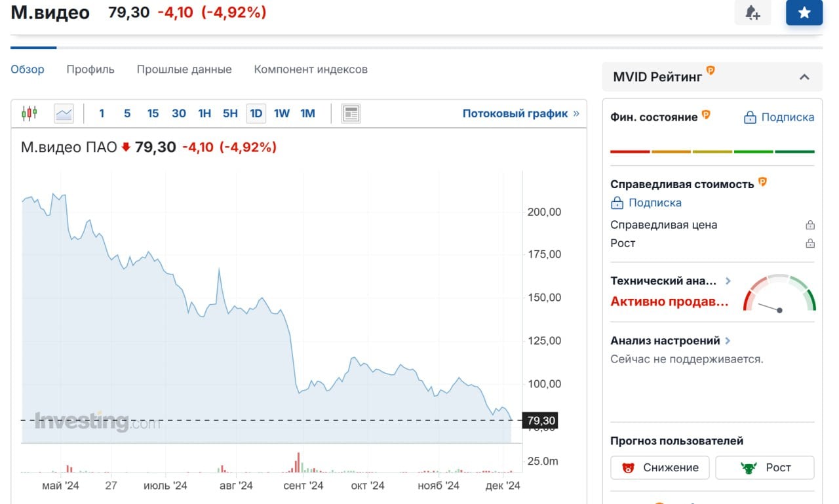The height and width of the screenshot is (504, 839).
Task: Click the Справедливая цена row label
Action: tap(663, 225)
